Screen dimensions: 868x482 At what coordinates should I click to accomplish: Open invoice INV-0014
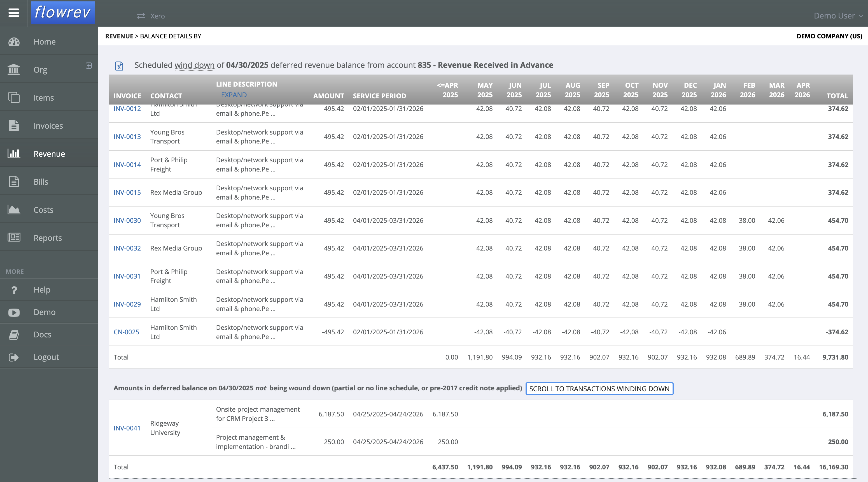pyautogui.click(x=127, y=164)
